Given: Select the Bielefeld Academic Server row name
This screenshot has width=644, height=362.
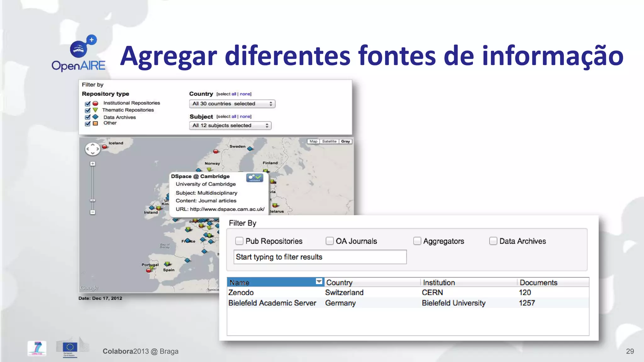Looking at the screenshot, I should coord(272,303).
